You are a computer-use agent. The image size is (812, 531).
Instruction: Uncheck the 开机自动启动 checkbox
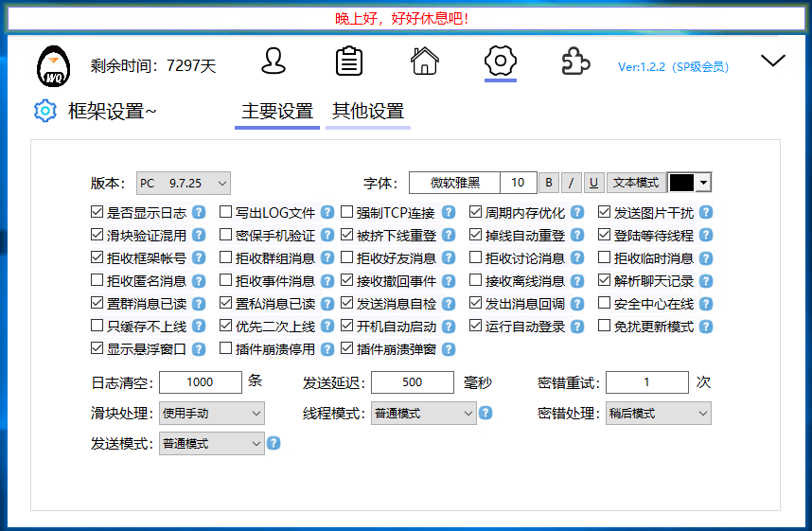(x=347, y=327)
